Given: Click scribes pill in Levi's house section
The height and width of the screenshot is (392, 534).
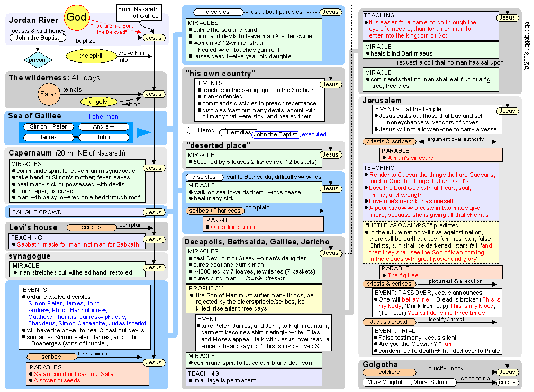Looking at the screenshot, I should 92,227.
